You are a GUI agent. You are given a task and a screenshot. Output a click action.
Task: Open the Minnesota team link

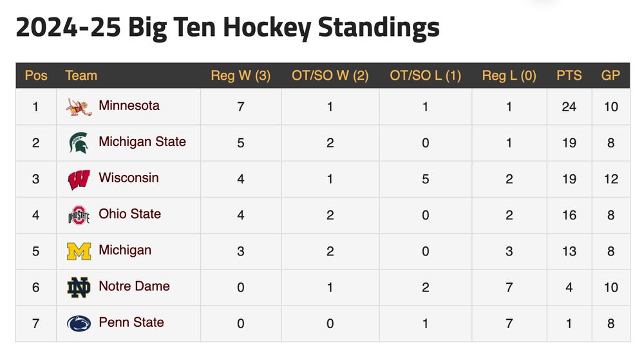click(129, 106)
